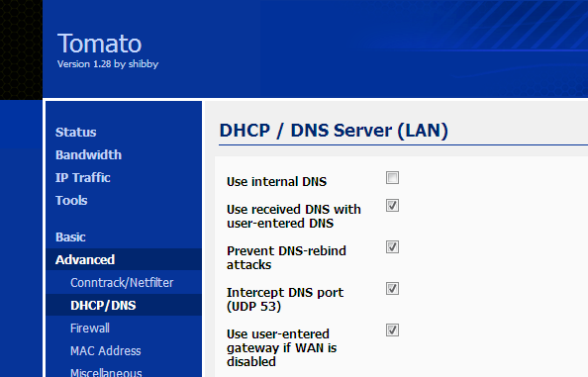Open the Status menu section
The width and height of the screenshot is (588, 377).
(x=76, y=132)
